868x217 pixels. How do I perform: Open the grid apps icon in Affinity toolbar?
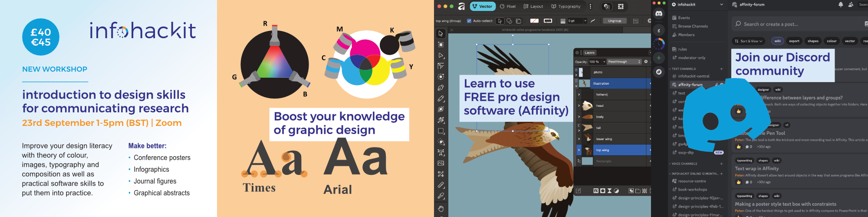[621, 7]
